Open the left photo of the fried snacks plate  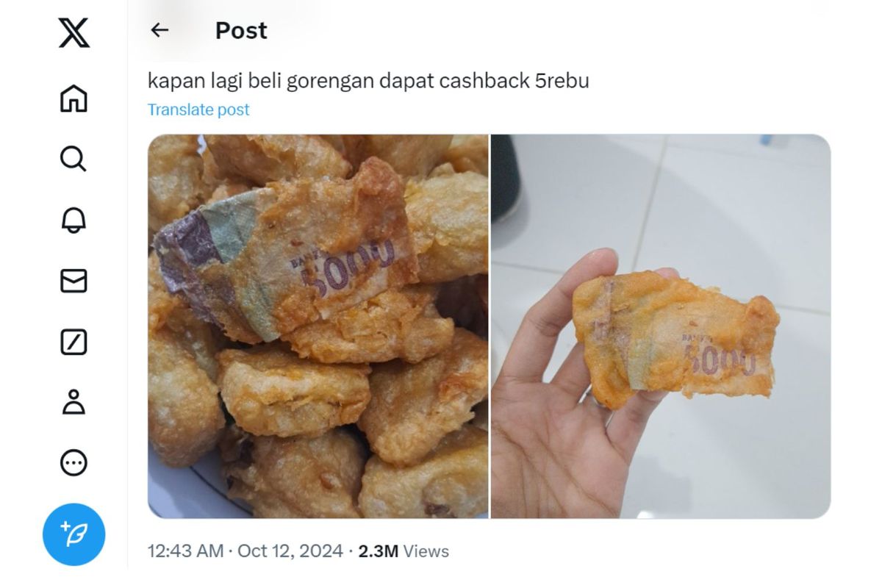pyautogui.click(x=318, y=326)
